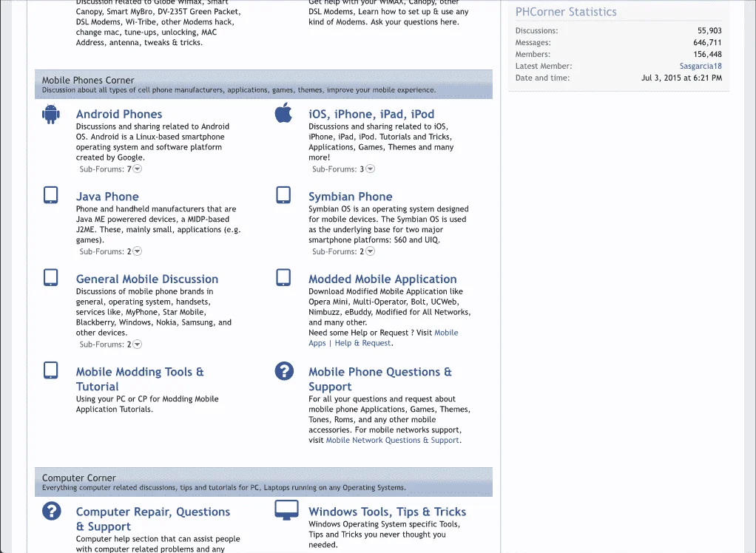Click the Discussions count 55,903
This screenshot has width=756, height=553.
(x=709, y=30)
